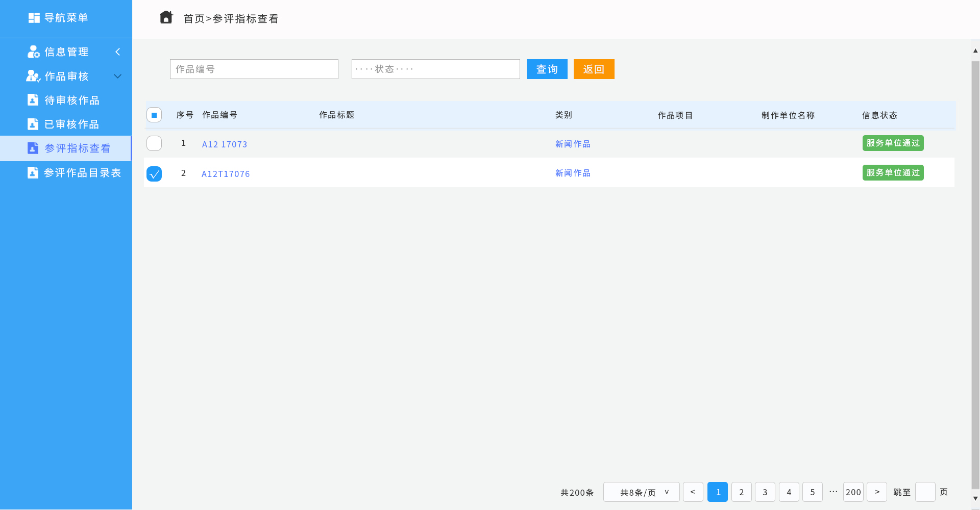Click the orange 返回 button

[594, 69]
